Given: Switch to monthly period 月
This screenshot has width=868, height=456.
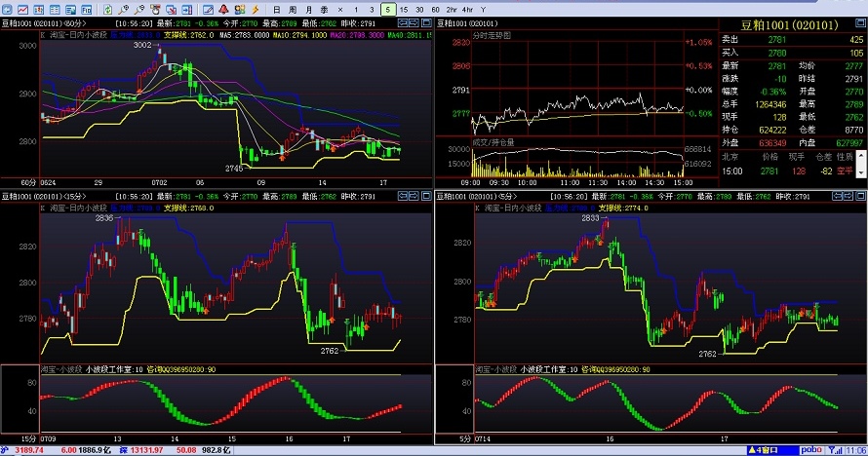Looking at the screenshot, I should pos(308,10).
